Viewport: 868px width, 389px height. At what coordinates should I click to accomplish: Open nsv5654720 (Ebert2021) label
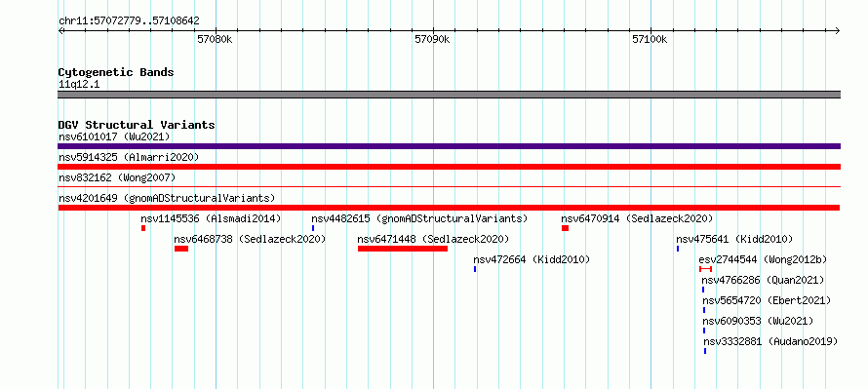tap(767, 300)
